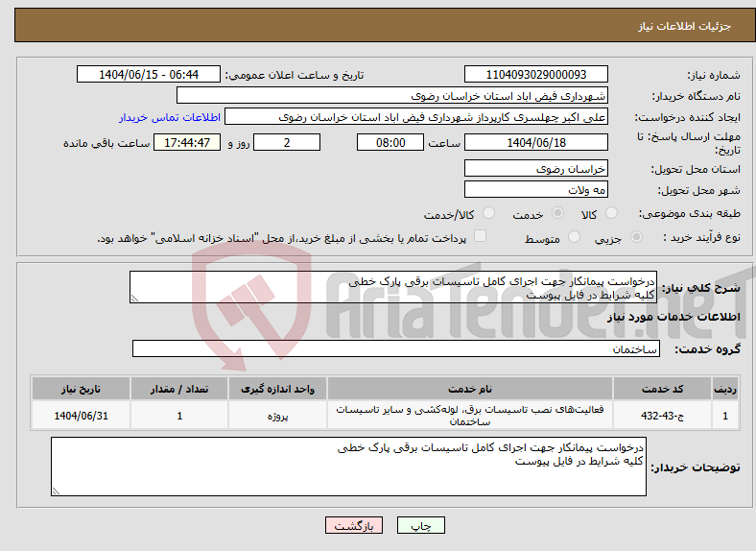This screenshot has width=756, height=551.
Task: Click the ردیف column header
Action: point(725,389)
